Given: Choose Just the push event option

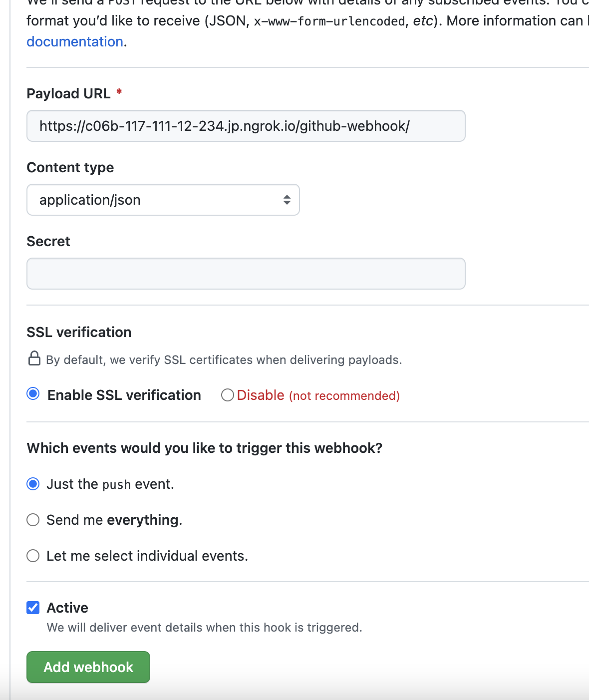Looking at the screenshot, I should [x=33, y=484].
